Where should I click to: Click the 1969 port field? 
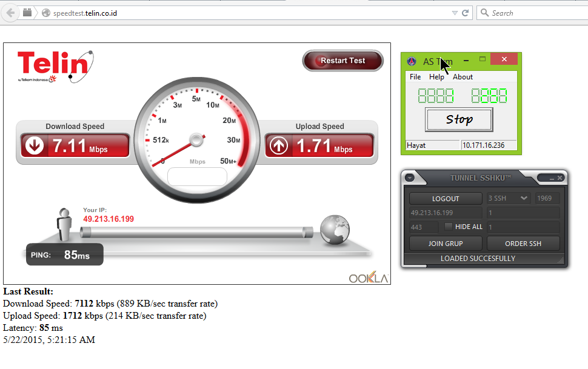coord(547,198)
